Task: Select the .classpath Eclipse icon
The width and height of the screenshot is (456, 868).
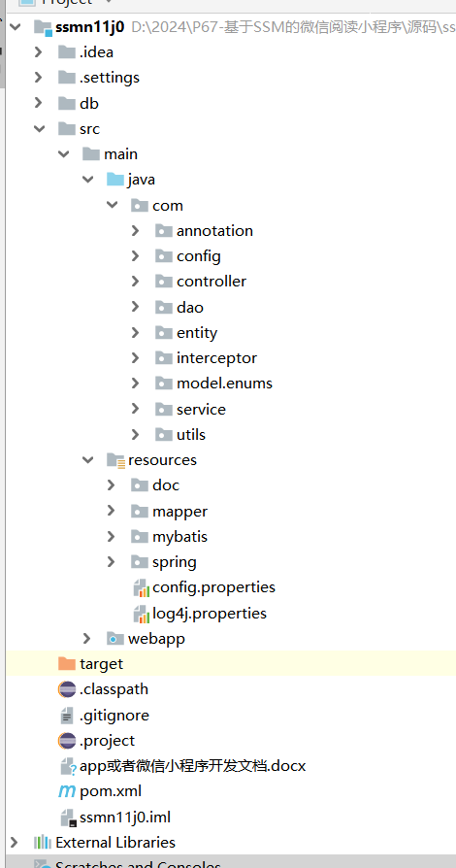Action: [x=67, y=689]
